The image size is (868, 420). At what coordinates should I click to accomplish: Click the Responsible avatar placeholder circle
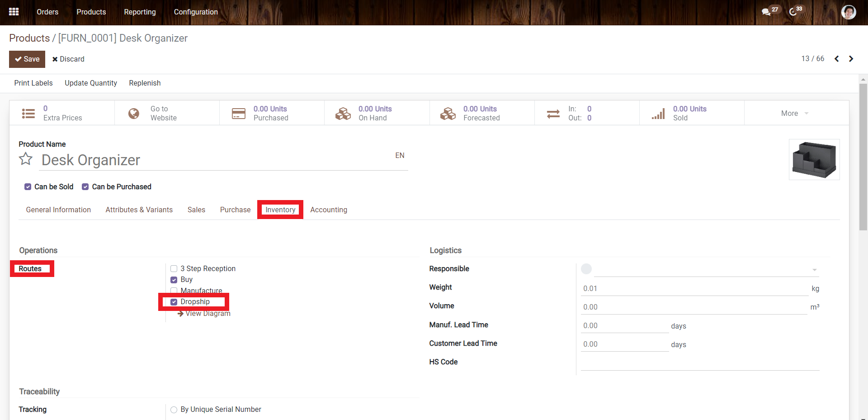tap(586, 269)
